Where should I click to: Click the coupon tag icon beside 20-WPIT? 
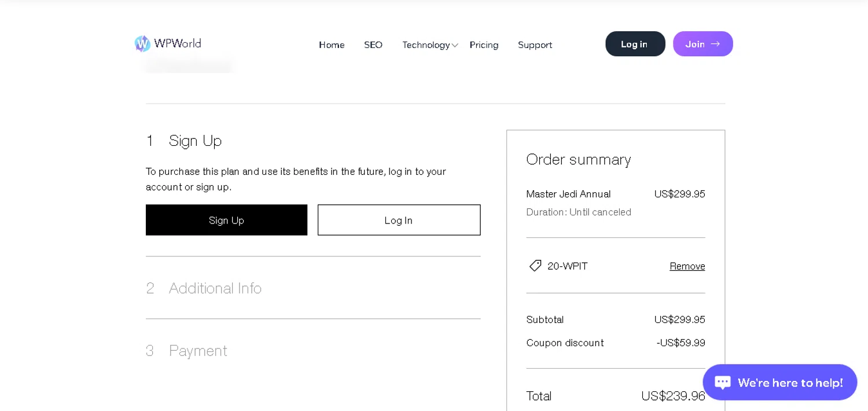coord(535,266)
